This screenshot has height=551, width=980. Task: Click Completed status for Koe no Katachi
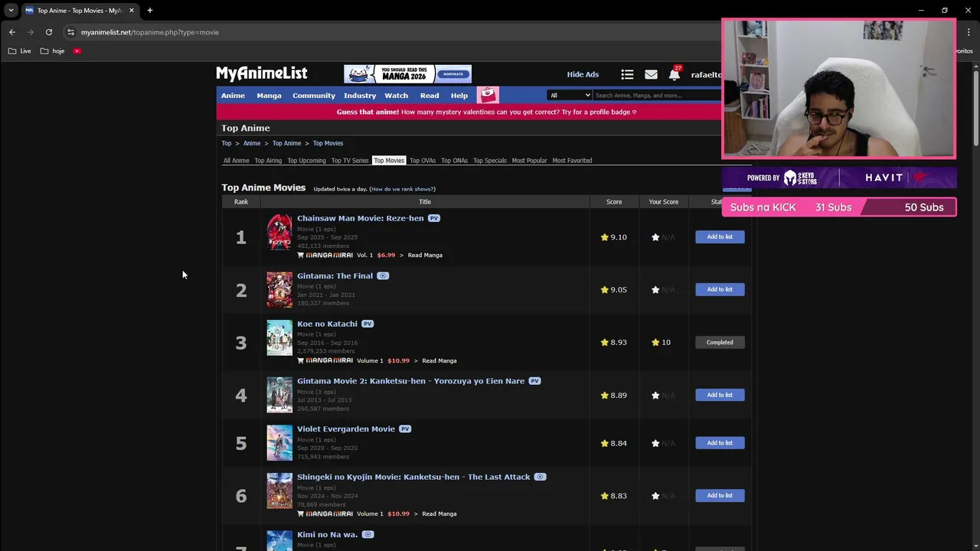tap(720, 342)
